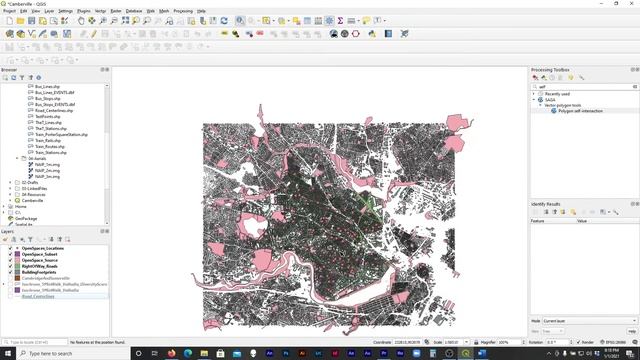This screenshot has height=360, width=640.
Task: Click the New Project toolbar icon
Action: [9, 20]
